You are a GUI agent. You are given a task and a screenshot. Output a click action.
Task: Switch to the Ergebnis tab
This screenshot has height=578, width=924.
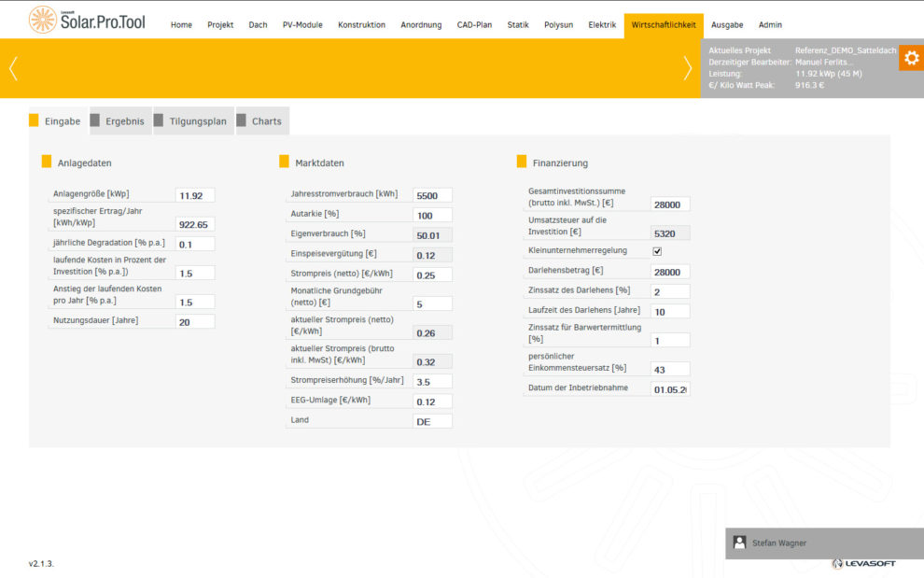(x=124, y=121)
